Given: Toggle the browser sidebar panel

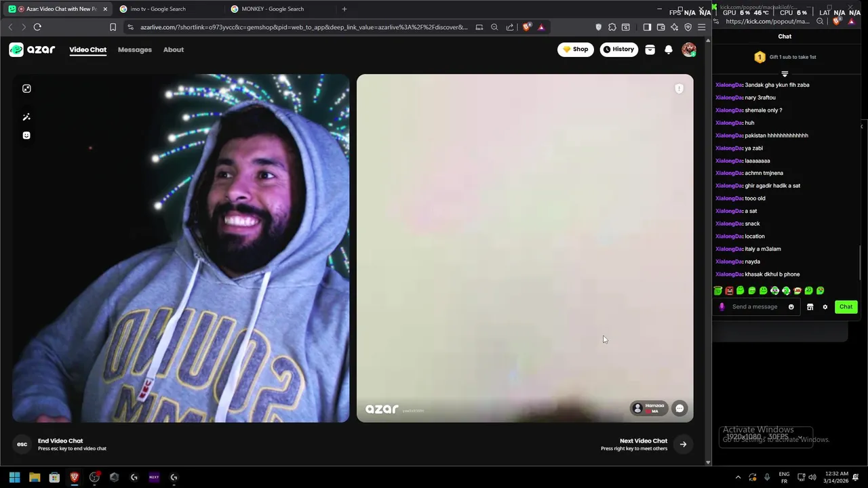Looking at the screenshot, I should (647, 27).
